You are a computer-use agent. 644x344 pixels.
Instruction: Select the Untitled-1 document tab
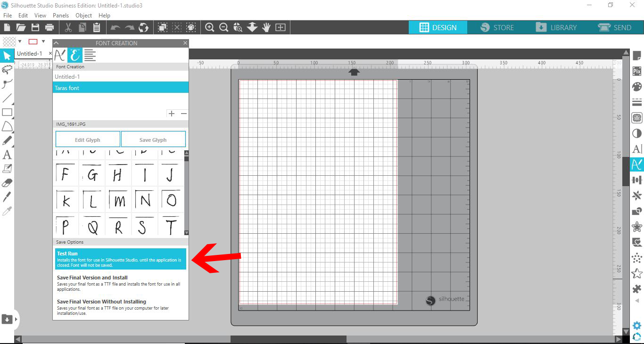point(29,54)
